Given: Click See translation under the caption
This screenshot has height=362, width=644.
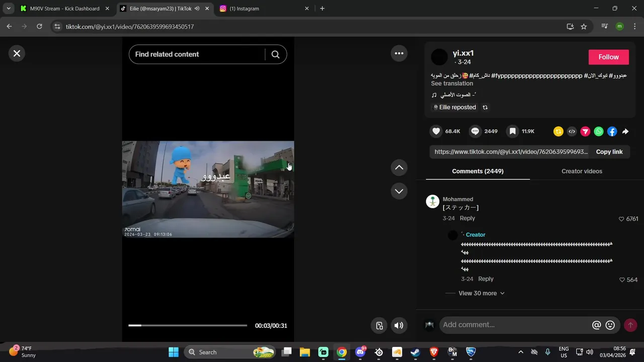Looking at the screenshot, I should coord(452,83).
